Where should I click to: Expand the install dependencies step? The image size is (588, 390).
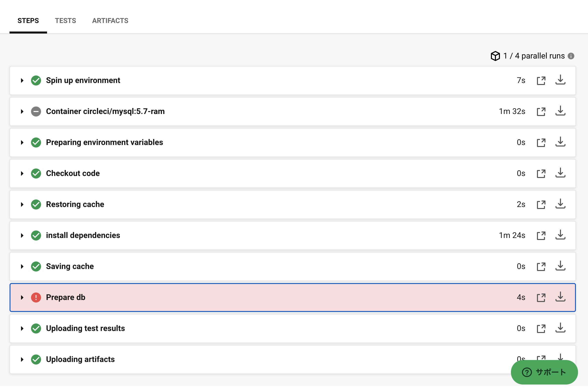(x=22, y=235)
